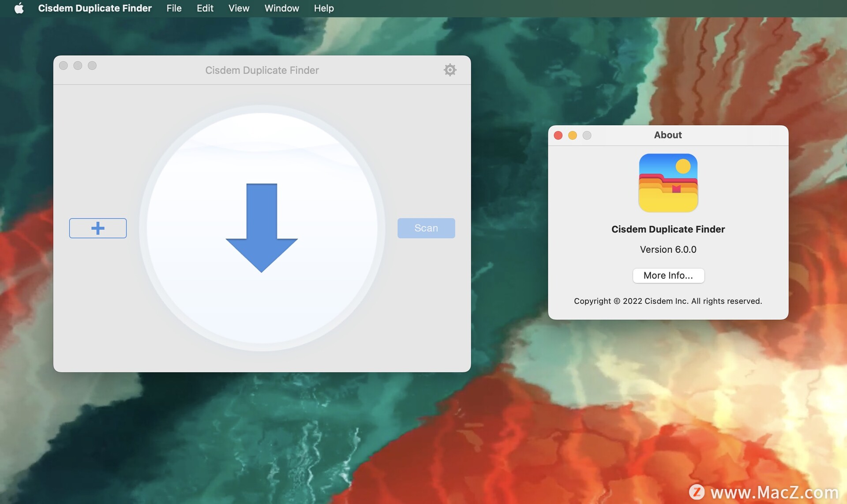Click the Scan button
The height and width of the screenshot is (504, 847).
[426, 228]
